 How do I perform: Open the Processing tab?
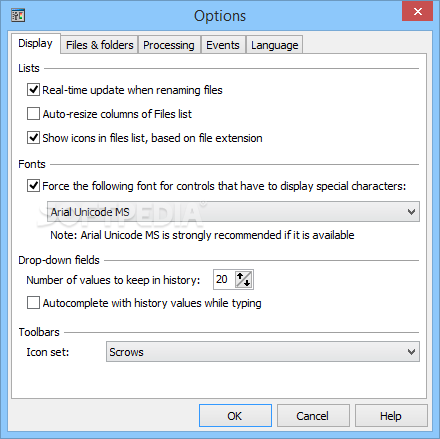pos(169,45)
